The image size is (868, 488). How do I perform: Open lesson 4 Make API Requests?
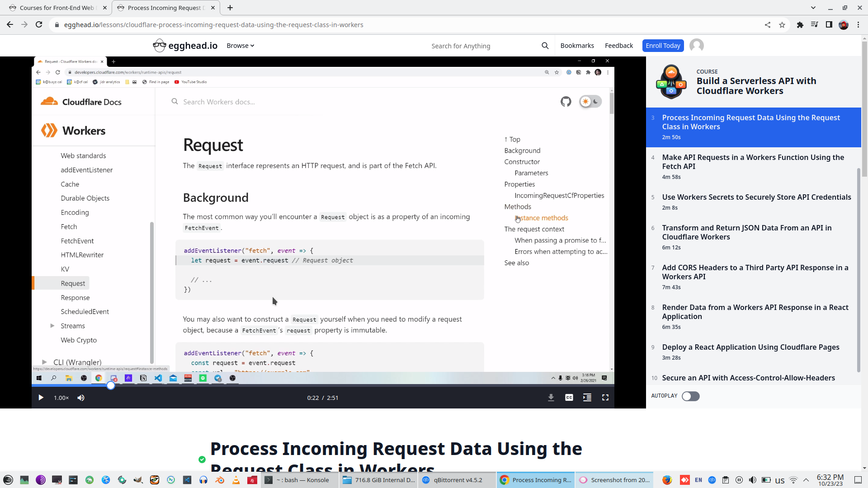tap(753, 162)
